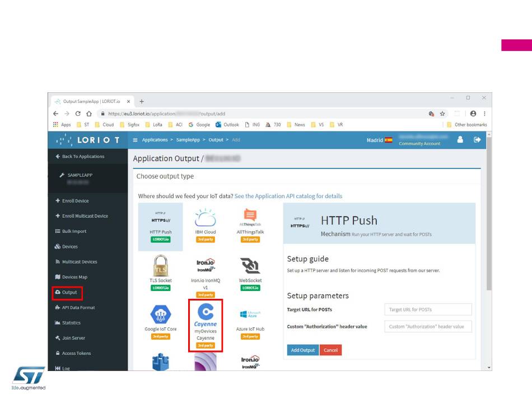Toggle the hamburger sidebar menu icon
This screenshot has width=532, height=399.
tap(135, 140)
